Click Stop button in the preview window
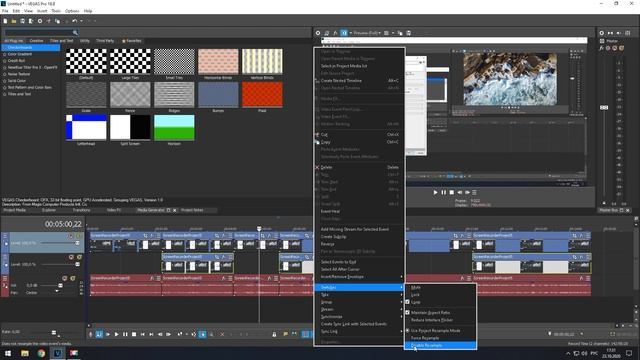The width and height of the screenshot is (640, 360). (x=451, y=192)
